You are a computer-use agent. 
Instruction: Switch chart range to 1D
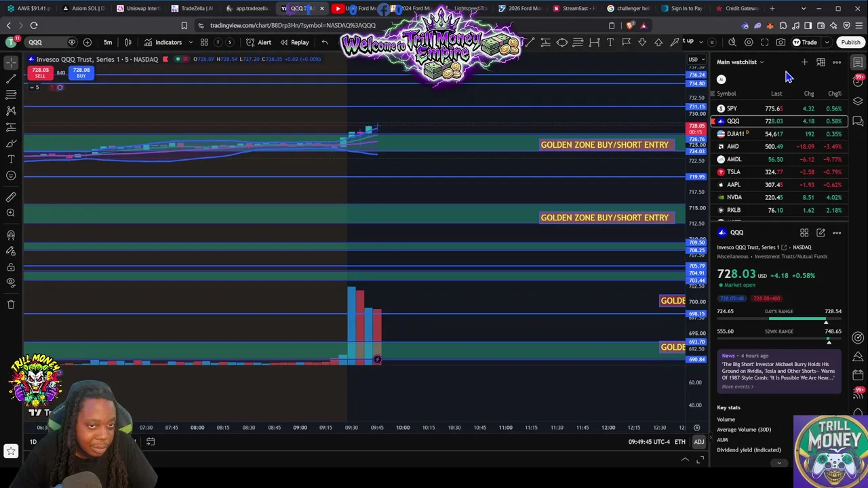(33, 442)
